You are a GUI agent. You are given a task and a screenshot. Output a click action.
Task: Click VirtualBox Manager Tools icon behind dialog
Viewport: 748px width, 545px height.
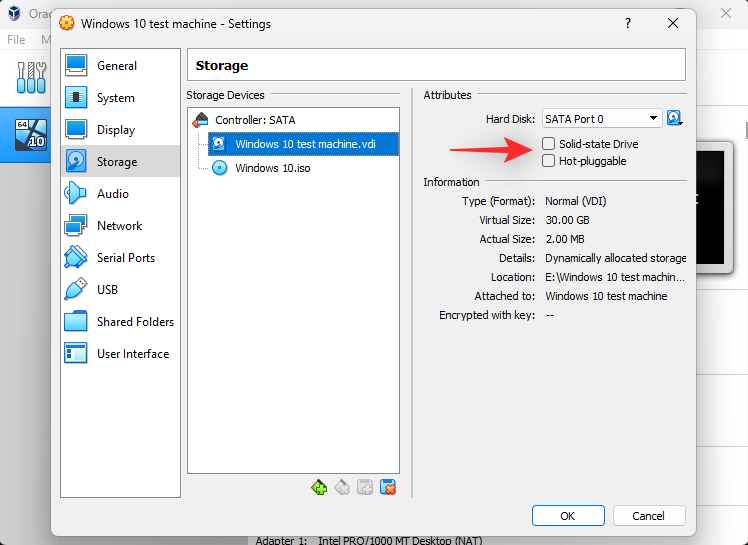(x=31, y=77)
